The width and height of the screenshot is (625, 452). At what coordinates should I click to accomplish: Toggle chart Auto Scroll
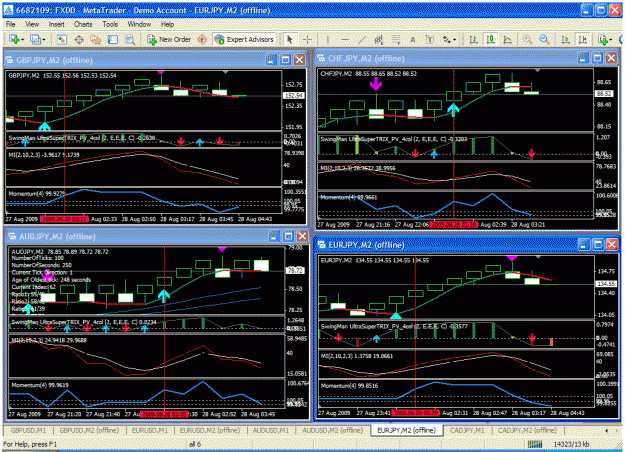(x=565, y=39)
